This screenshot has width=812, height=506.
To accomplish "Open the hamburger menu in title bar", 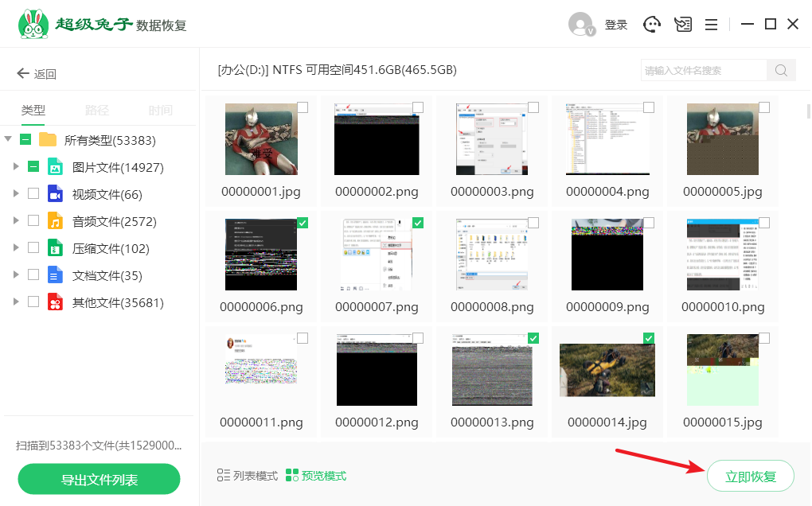I will click(x=712, y=25).
